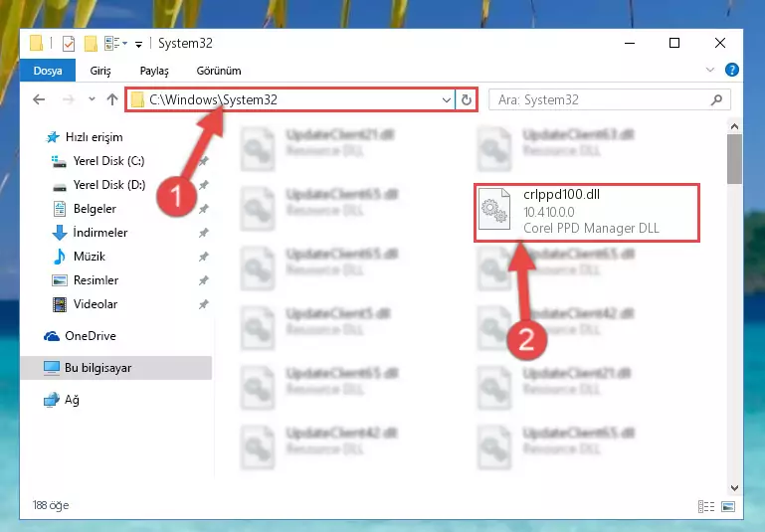
Task: Open Customize Quick Access Toolbar arrow
Action: click(x=138, y=45)
